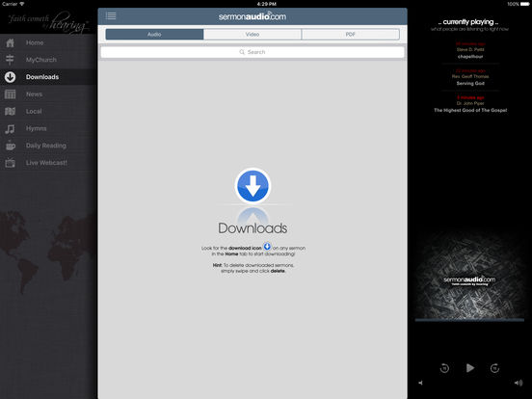Screen dimensions: 532x399
Task: Click the Rev. Geoff Thomas speaker name
Action: tap(470, 76)
